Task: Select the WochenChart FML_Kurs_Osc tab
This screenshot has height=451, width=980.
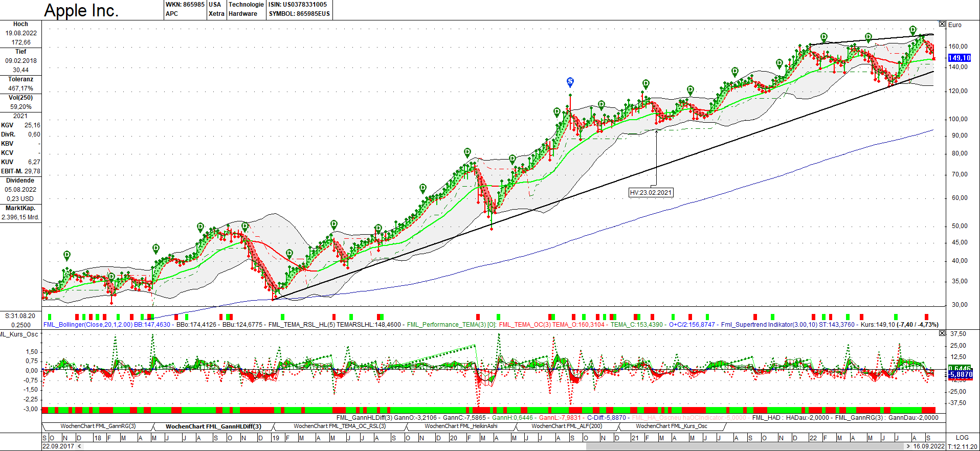Action: [x=672, y=426]
